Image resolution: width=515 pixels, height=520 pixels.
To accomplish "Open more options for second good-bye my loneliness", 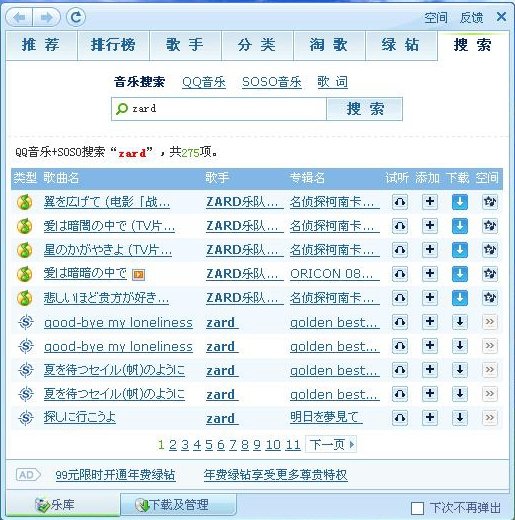I will pyautogui.click(x=490, y=346).
